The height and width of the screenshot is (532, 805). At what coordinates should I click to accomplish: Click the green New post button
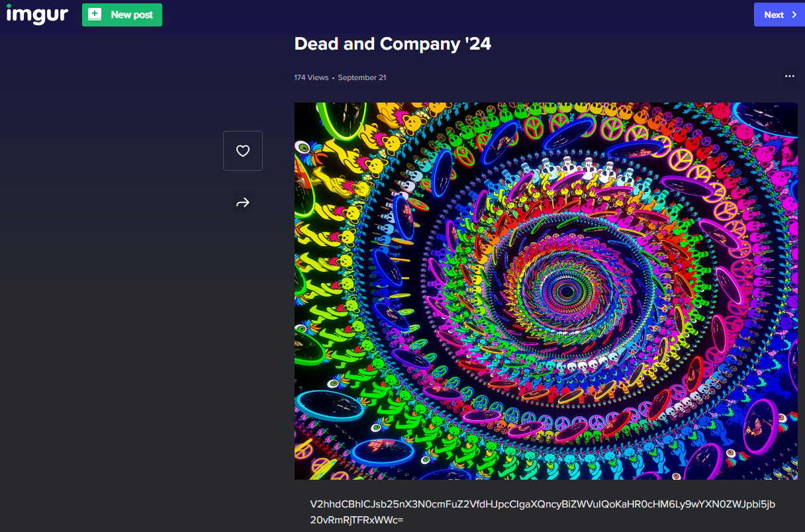[122, 15]
